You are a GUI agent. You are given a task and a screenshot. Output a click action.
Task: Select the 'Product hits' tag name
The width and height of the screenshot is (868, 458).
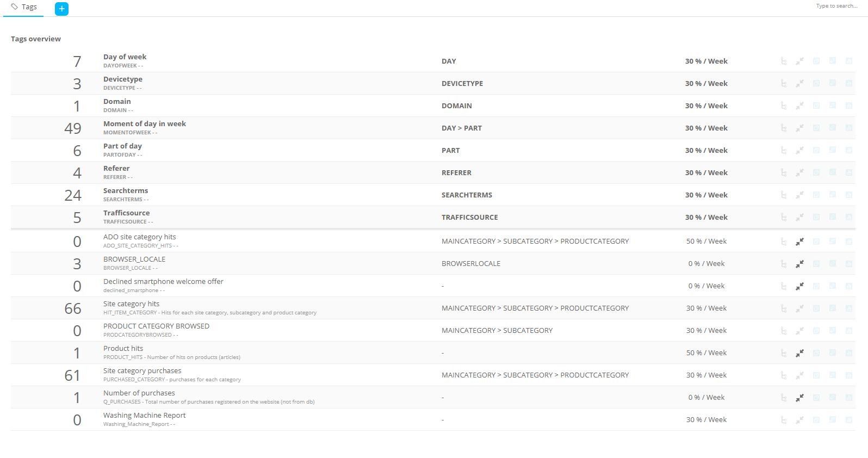tap(123, 348)
